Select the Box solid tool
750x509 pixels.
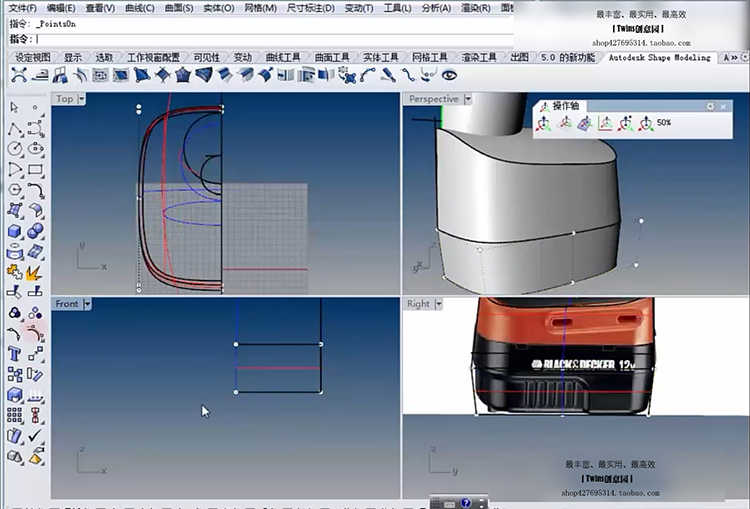pos(15,231)
